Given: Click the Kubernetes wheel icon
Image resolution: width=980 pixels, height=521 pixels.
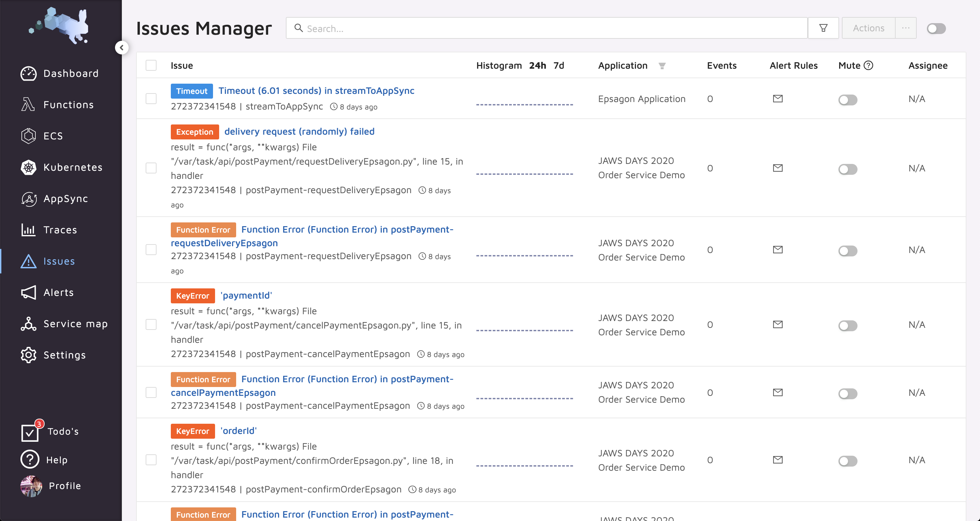Looking at the screenshot, I should (x=29, y=167).
